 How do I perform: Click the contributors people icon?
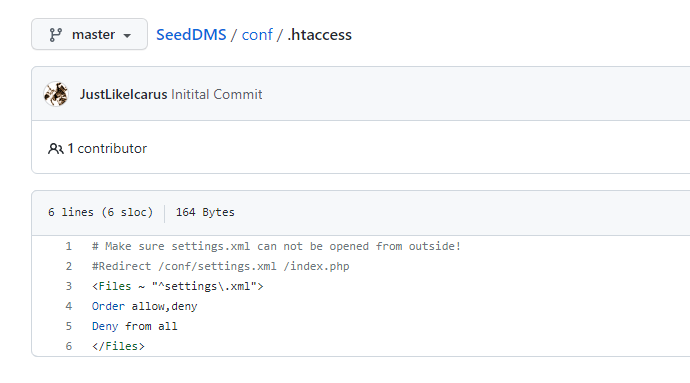pyautogui.click(x=55, y=149)
